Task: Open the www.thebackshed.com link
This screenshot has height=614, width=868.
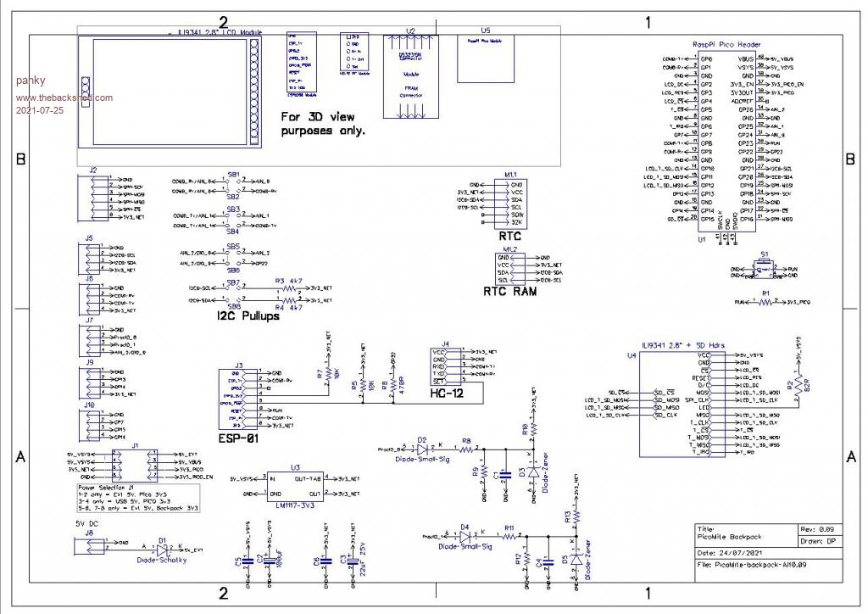Action: tap(64, 98)
